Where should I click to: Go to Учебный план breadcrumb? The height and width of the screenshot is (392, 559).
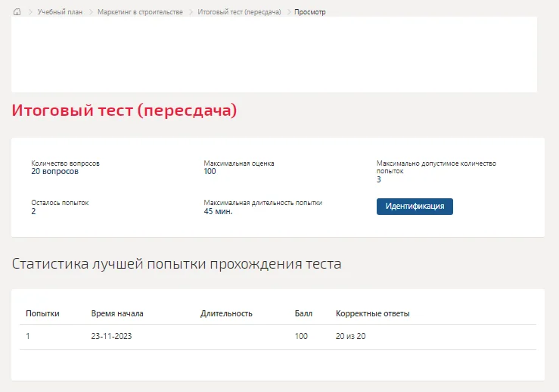60,12
